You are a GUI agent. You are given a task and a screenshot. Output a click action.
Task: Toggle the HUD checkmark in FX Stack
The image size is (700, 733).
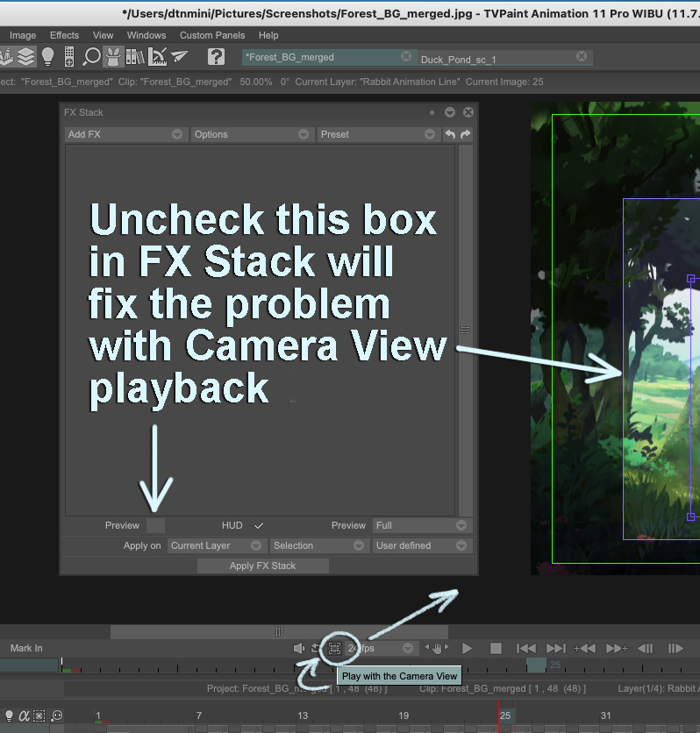pos(259,526)
